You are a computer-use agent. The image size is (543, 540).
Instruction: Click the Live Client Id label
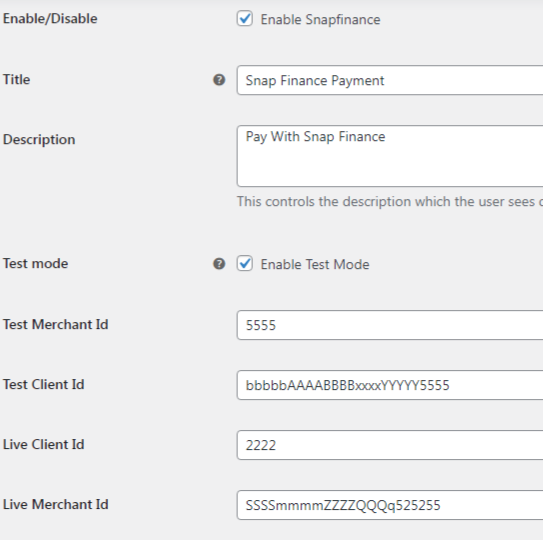click(x=44, y=444)
